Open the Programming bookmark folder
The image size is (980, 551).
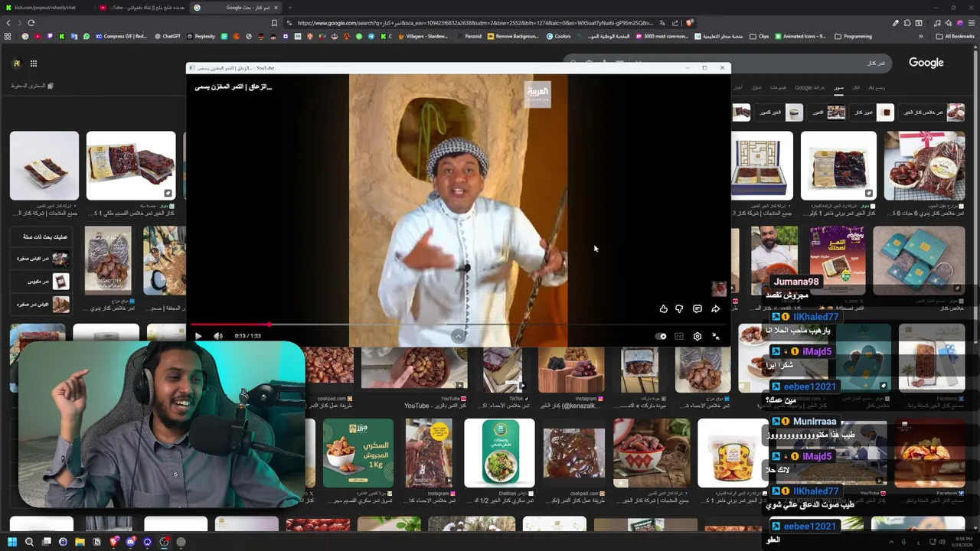pos(853,36)
